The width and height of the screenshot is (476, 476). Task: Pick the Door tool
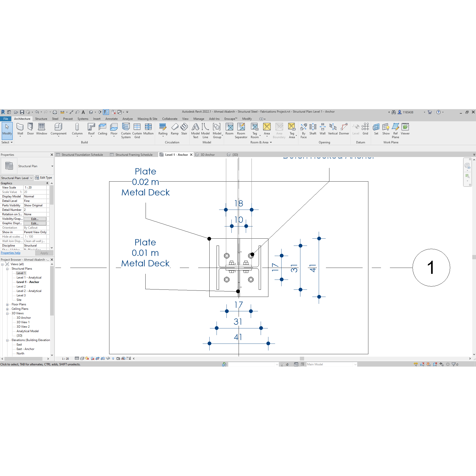click(31, 129)
